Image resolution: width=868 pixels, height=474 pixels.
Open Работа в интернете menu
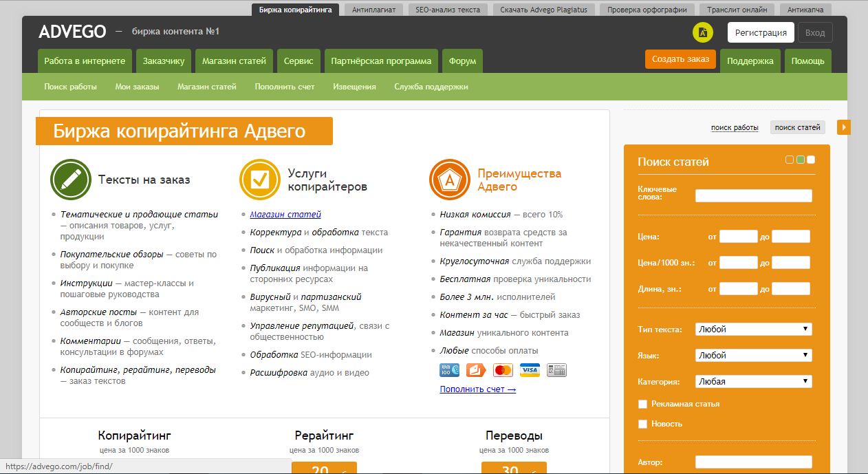pyautogui.click(x=85, y=61)
